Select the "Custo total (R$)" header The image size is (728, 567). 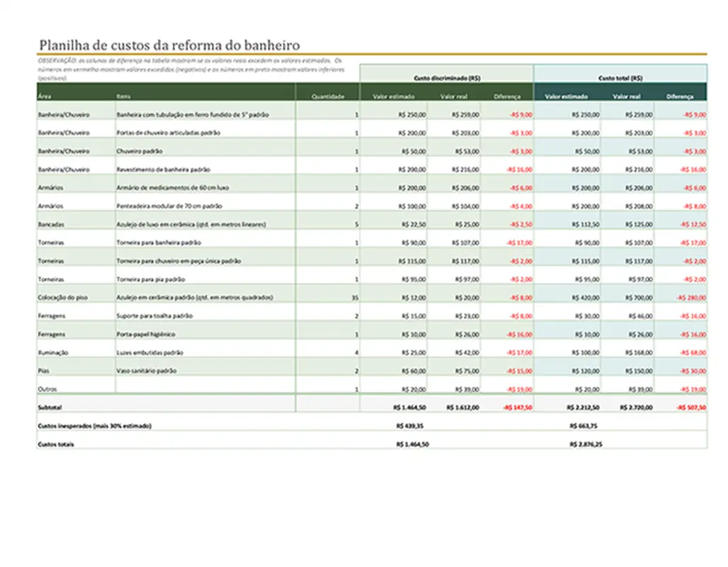point(619,77)
